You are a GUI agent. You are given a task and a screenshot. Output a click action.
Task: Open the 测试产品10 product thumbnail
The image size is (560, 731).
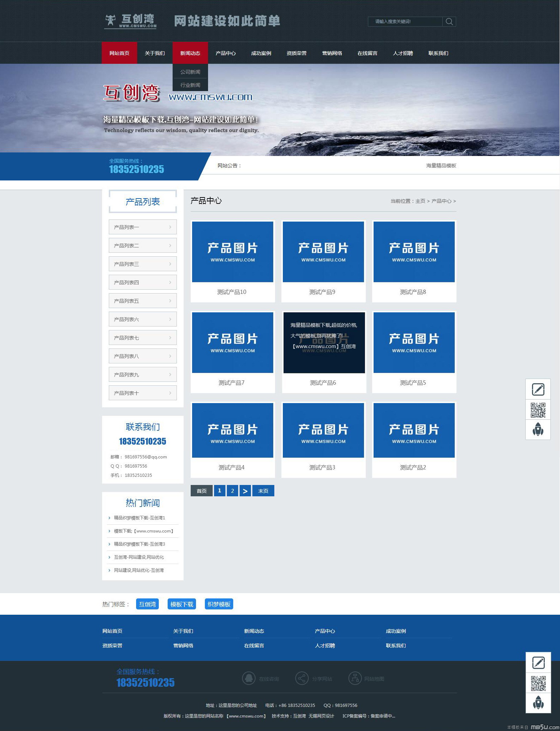coord(233,252)
